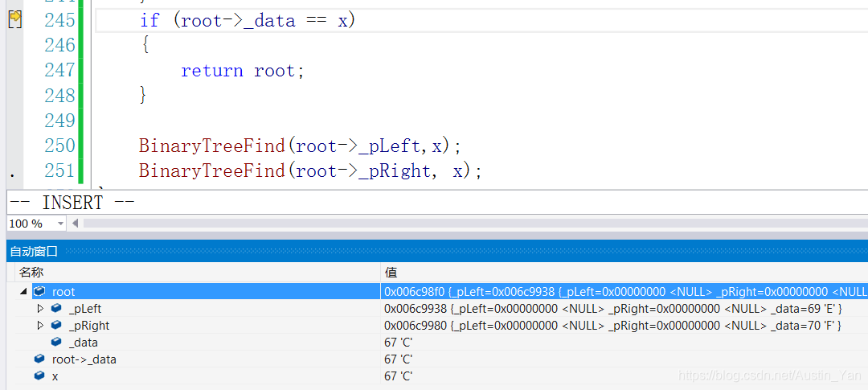
Task: Click the 'return root;' code line
Action: pos(243,71)
